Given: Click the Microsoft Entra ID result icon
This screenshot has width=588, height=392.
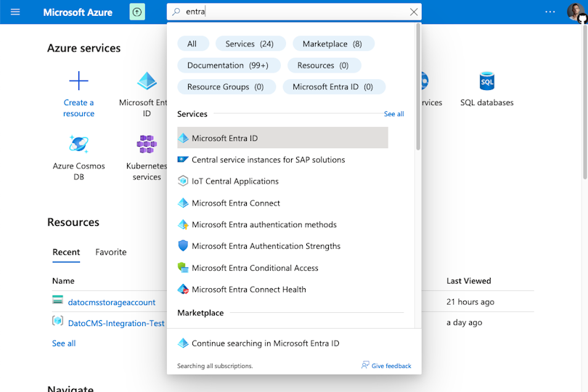Looking at the screenshot, I should tap(183, 138).
